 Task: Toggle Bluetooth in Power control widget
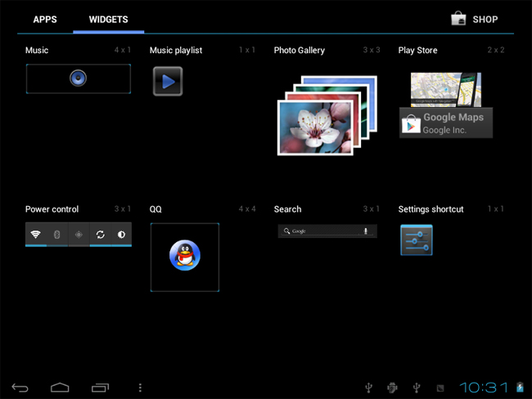(x=57, y=234)
